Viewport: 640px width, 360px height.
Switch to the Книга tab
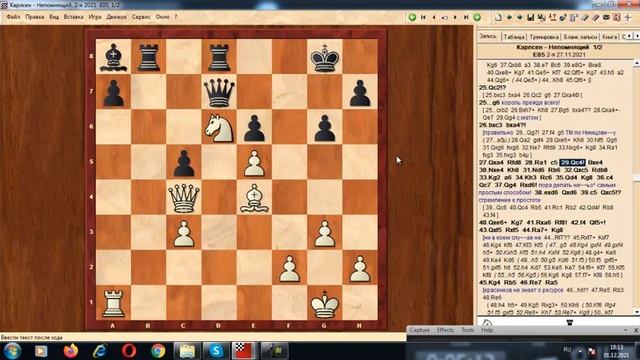(609, 37)
